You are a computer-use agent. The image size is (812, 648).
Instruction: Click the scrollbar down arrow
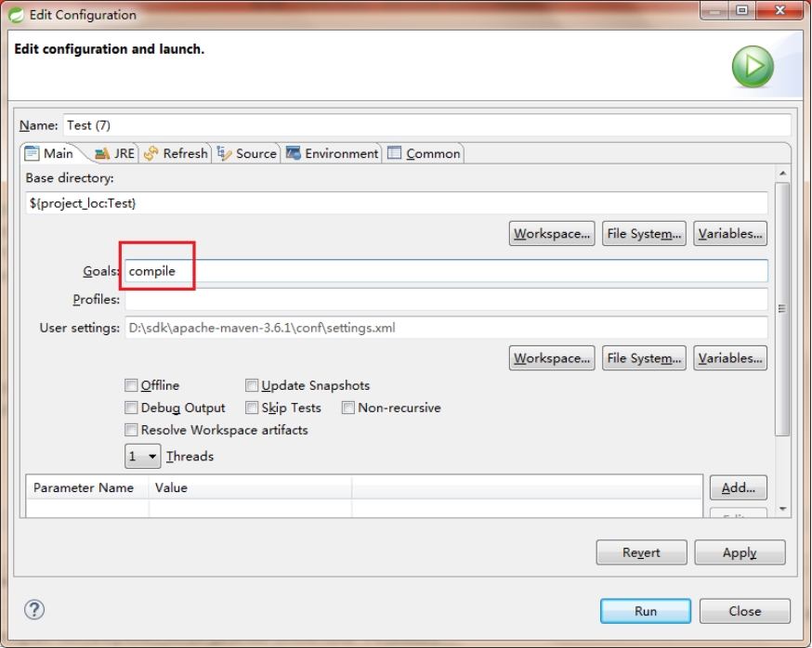click(782, 509)
